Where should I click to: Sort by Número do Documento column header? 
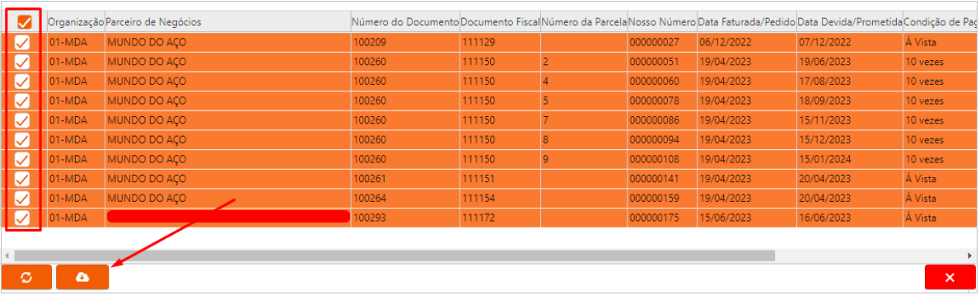405,22
